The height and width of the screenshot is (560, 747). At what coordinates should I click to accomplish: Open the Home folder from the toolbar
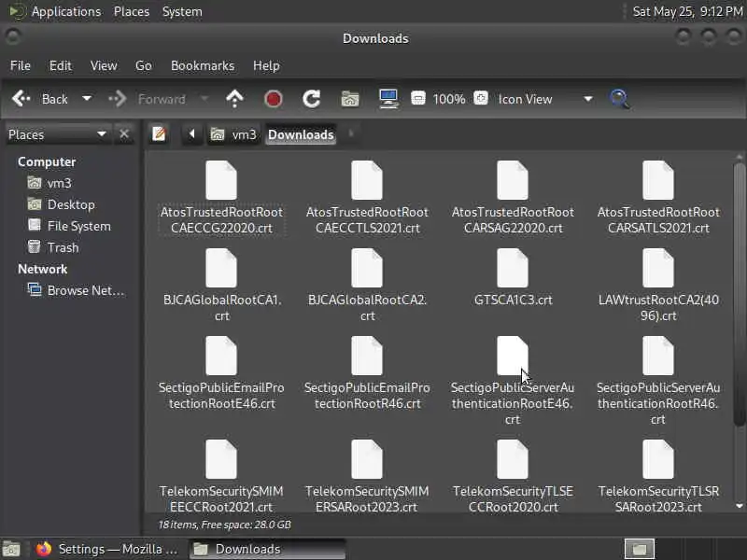pyautogui.click(x=350, y=99)
